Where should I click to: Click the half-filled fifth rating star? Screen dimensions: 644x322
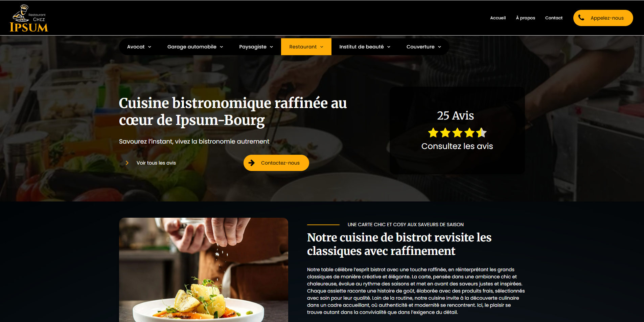click(x=481, y=133)
